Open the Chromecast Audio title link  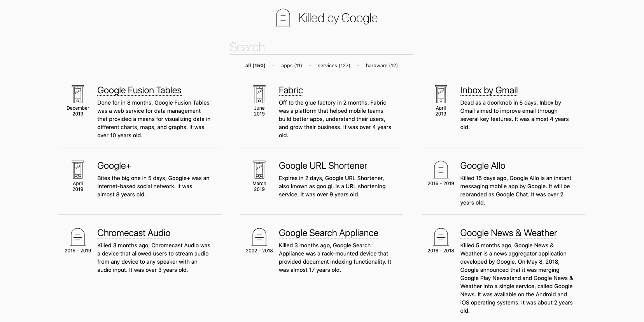pos(134,233)
